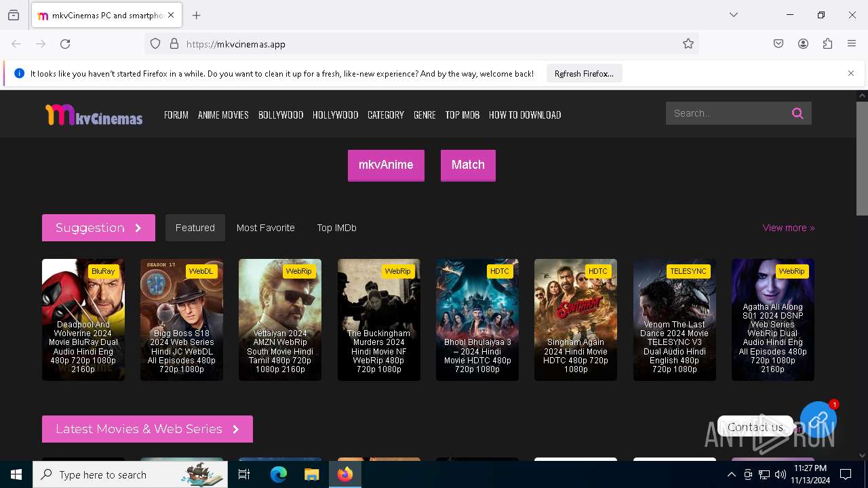
Task: Open the Save to Pocket icon
Action: [778, 44]
